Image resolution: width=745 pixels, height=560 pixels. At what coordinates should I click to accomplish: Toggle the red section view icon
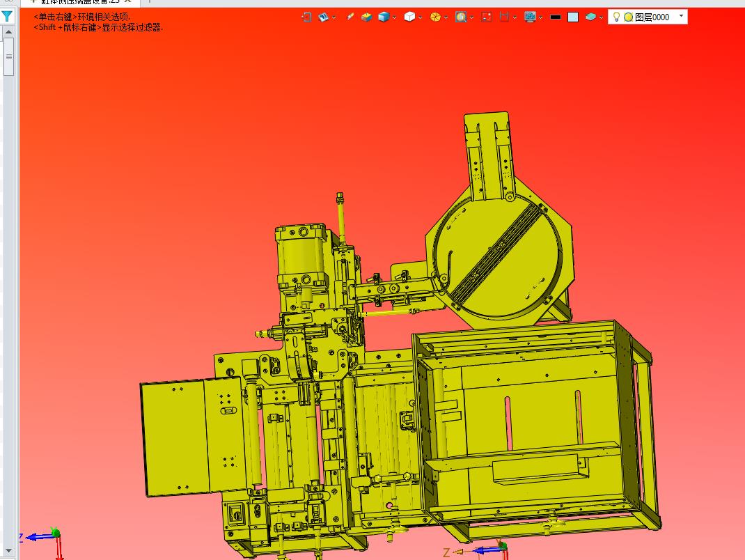point(505,17)
